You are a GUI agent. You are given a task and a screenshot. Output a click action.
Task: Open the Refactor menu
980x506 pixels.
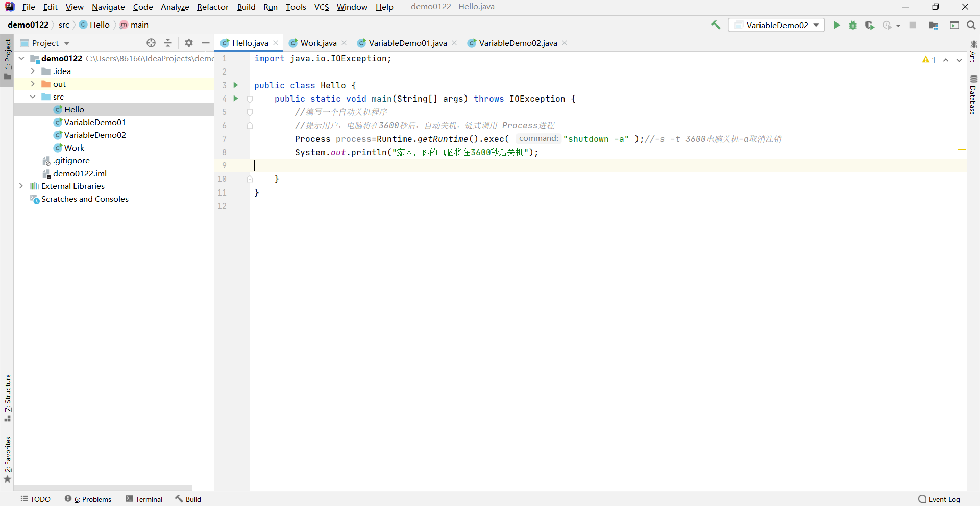coord(213,7)
